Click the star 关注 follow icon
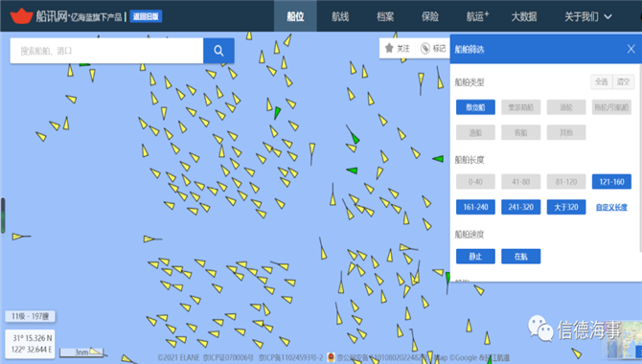Viewport: 642px width, 364px height. (x=389, y=48)
